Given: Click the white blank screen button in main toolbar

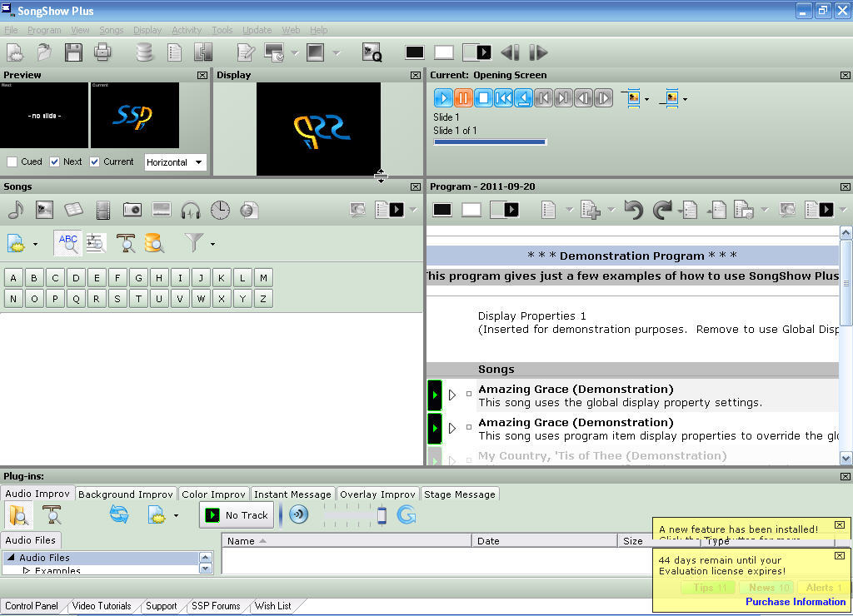Looking at the screenshot, I should click(x=444, y=52).
